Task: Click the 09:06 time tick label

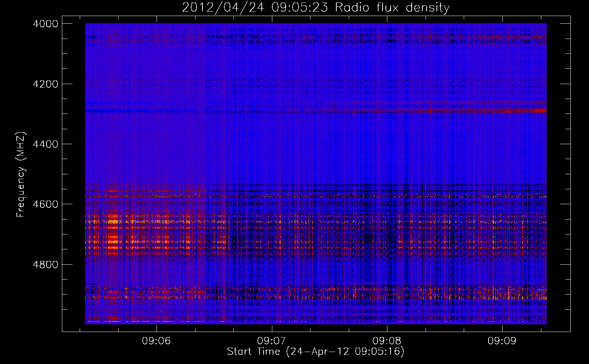Action: pos(157,341)
